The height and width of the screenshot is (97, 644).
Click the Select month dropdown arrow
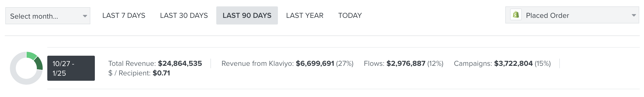point(85,16)
